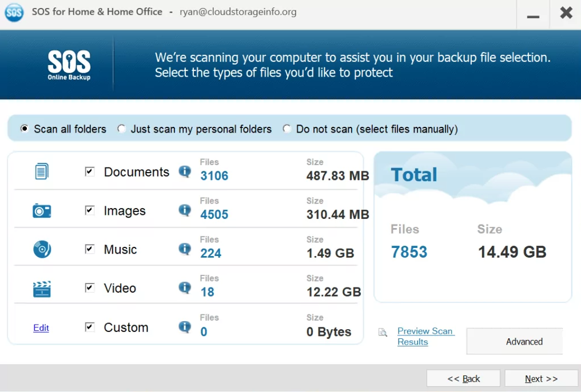Click Images size 310.44 MB
Image resolution: width=581 pixels, height=392 pixels.
coord(337,214)
